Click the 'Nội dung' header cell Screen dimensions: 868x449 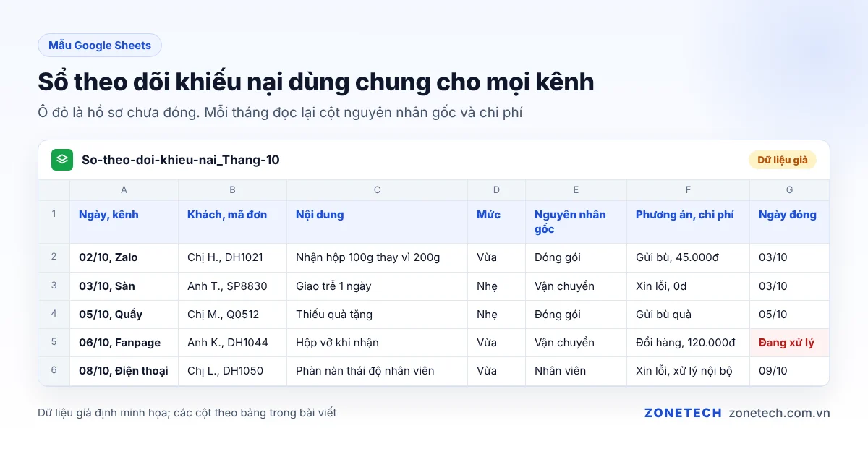378,222
